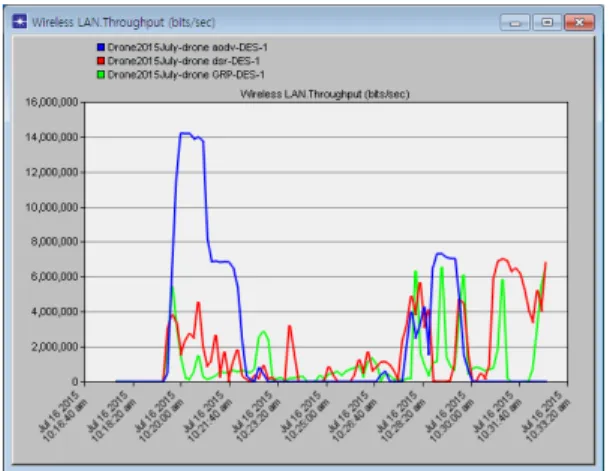Click the 'Jul 16 2015 10:25:00 am' axis label

pos(305,416)
